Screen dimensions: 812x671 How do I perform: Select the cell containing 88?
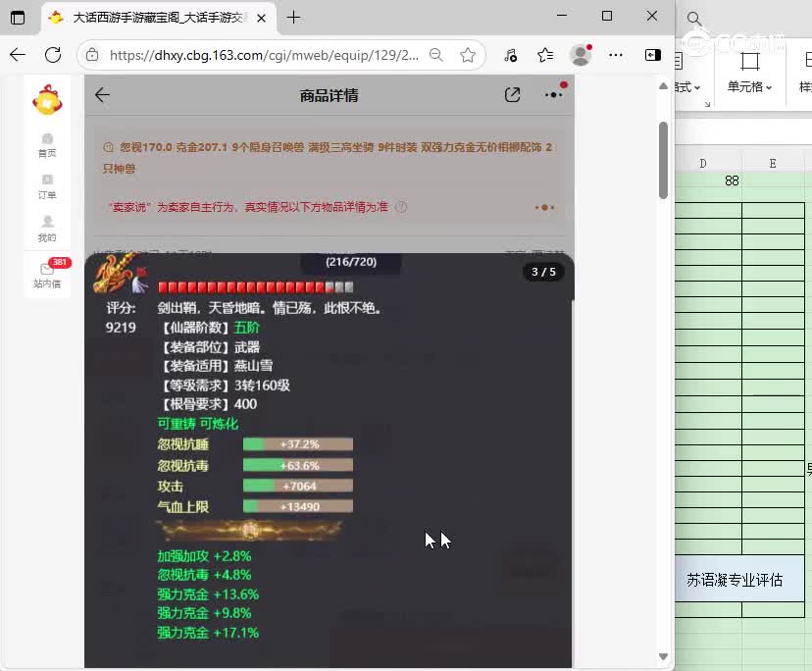click(x=708, y=181)
